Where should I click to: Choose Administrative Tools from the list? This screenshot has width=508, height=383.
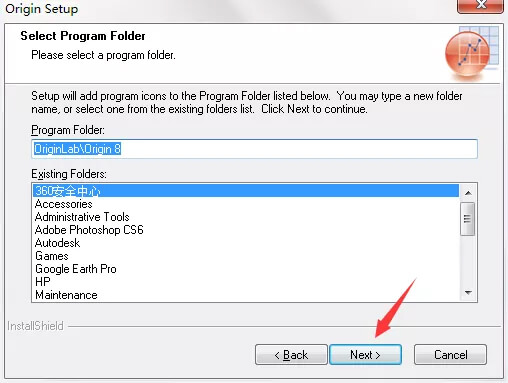[246, 217]
